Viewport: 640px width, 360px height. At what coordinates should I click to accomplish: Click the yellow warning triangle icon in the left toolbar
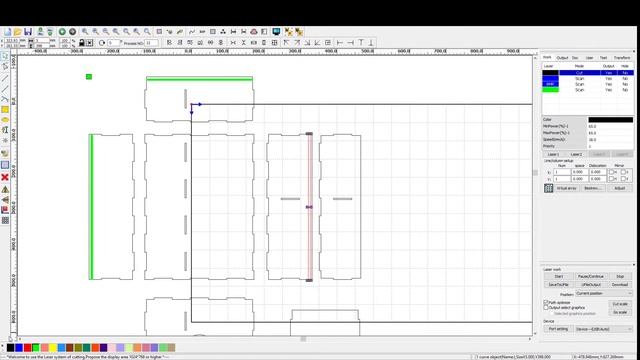[x=5, y=189]
